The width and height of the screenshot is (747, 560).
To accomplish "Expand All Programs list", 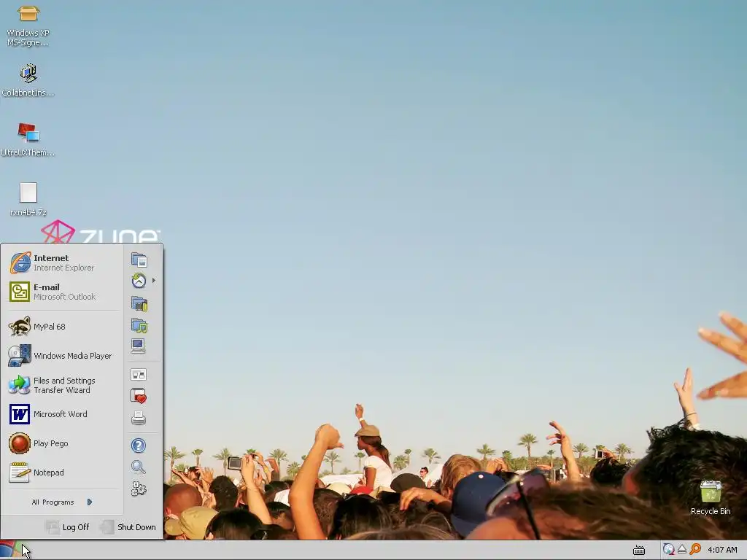I will coord(62,502).
